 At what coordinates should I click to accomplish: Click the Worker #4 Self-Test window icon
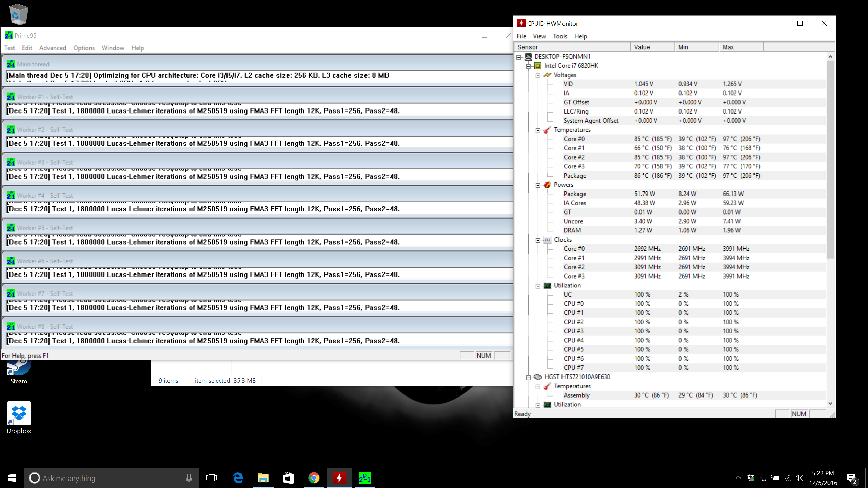point(11,195)
